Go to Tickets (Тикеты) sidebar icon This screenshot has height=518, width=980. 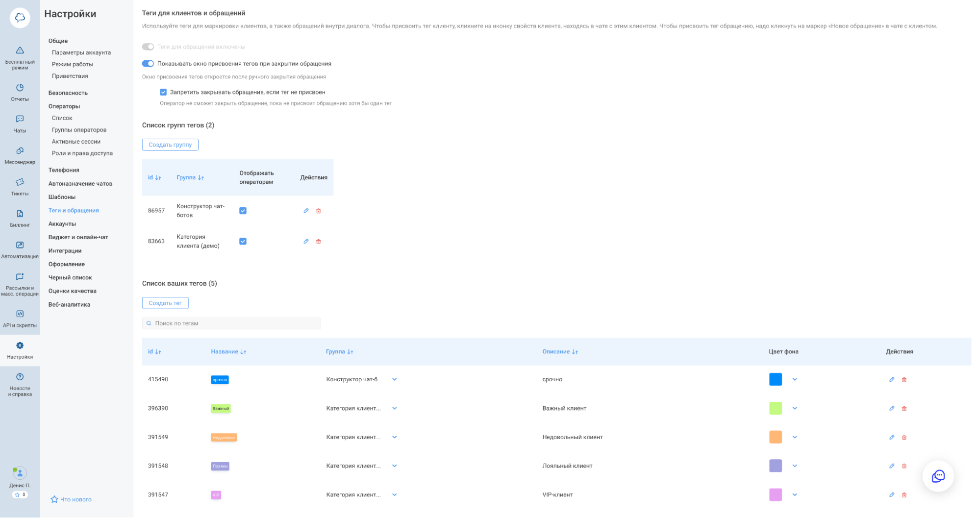[20, 182]
